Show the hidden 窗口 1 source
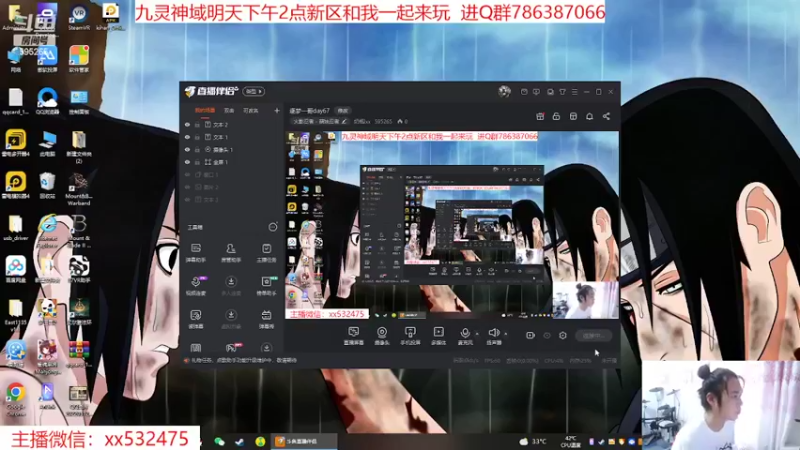The height and width of the screenshot is (450, 800). 187,174
